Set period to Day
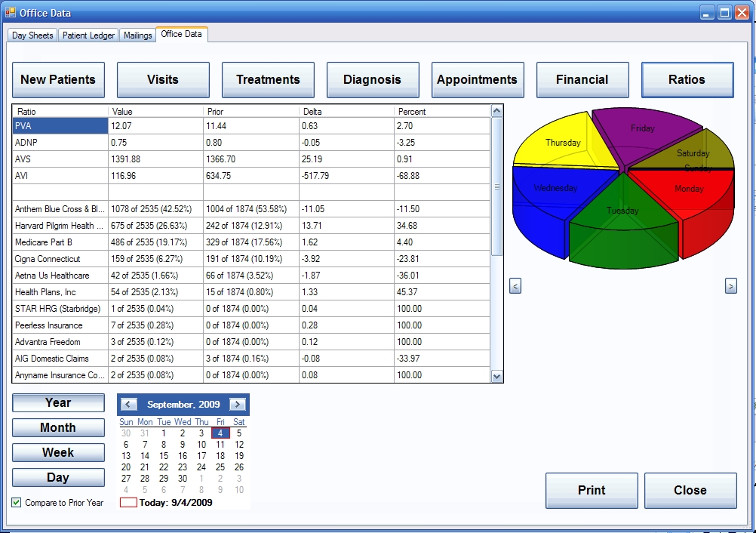This screenshot has height=533, width=756. (58, 478)
